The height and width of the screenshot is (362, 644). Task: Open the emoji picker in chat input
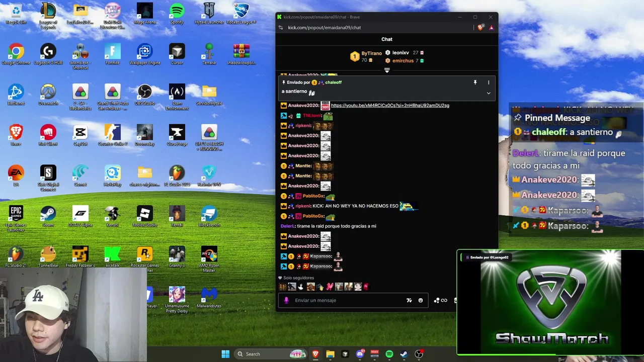point(421,300)
